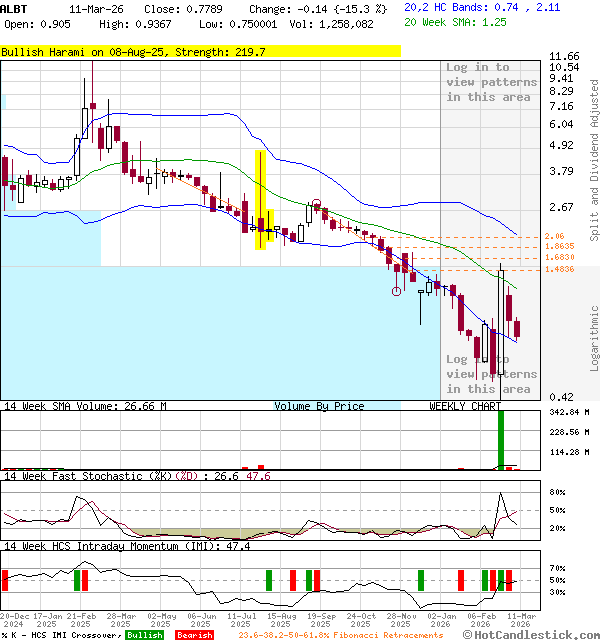Select the WEEKLY CHART label
The image size is (600, 640).
(465, 406)
